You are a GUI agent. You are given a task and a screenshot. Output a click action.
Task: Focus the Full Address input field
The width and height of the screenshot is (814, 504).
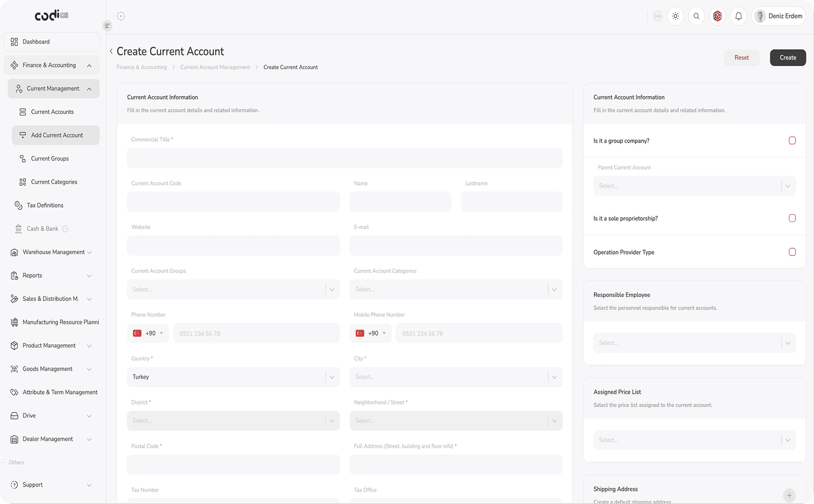click(x=456, y=465)
